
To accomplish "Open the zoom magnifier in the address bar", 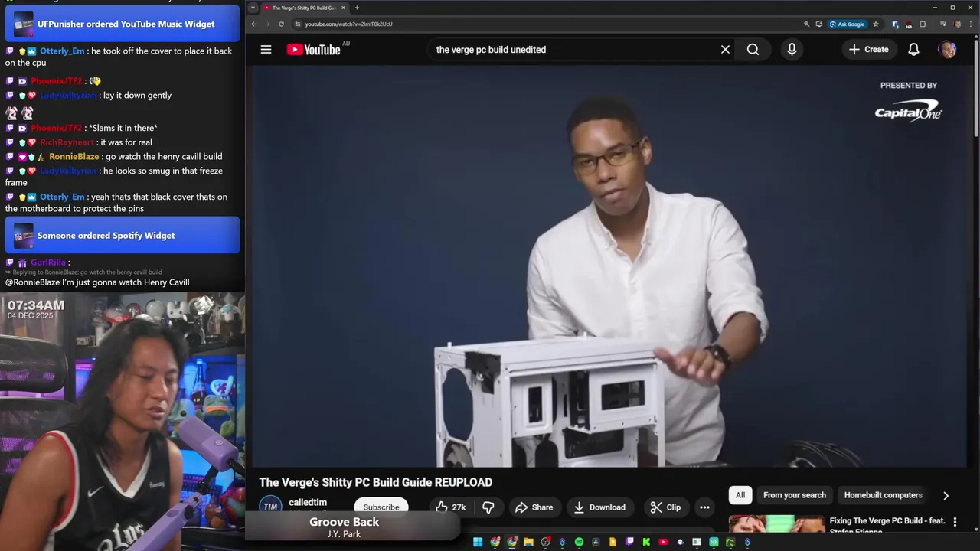I will pos(806,24).
